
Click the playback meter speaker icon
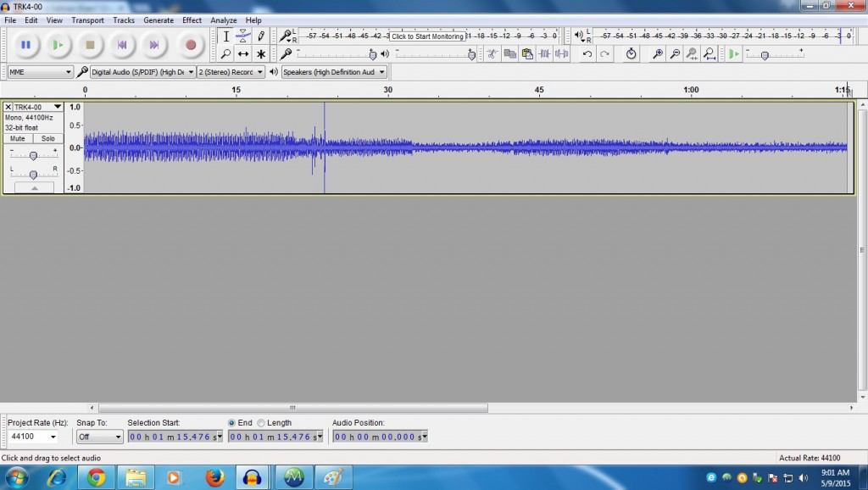click(579, 36)
